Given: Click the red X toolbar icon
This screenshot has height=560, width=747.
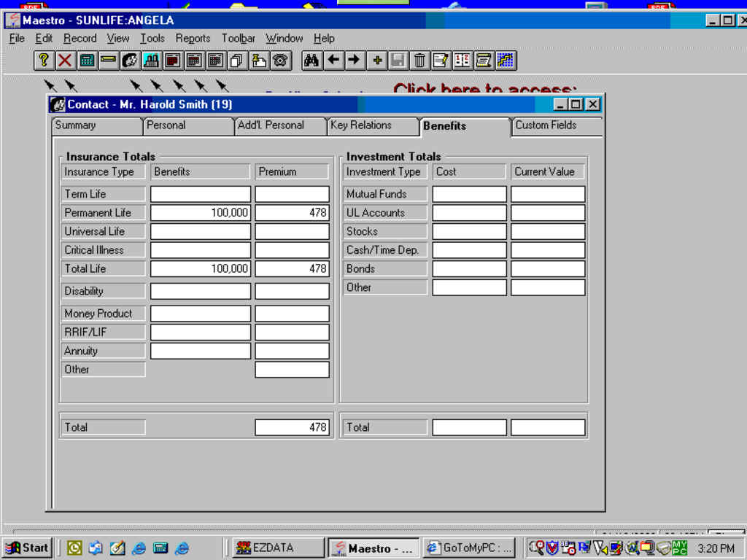Looking at the screenshot, I should 65,61.
